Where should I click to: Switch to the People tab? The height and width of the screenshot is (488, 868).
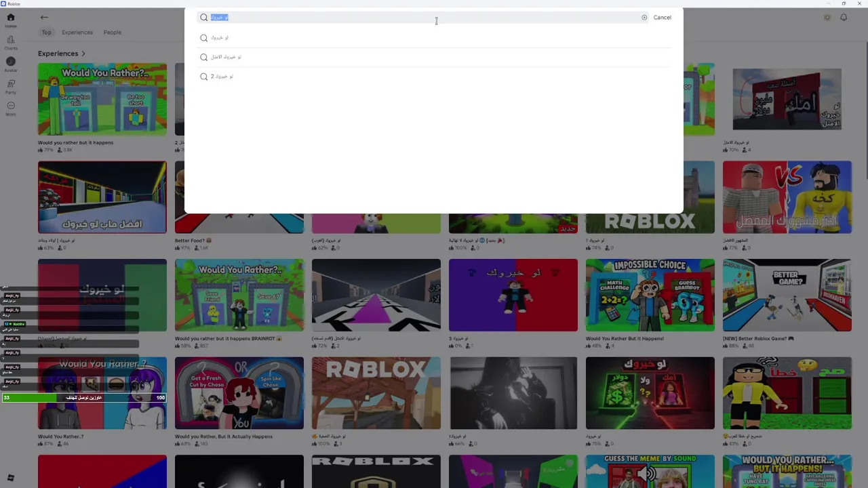pyautogui.click(x=113, y=33)
